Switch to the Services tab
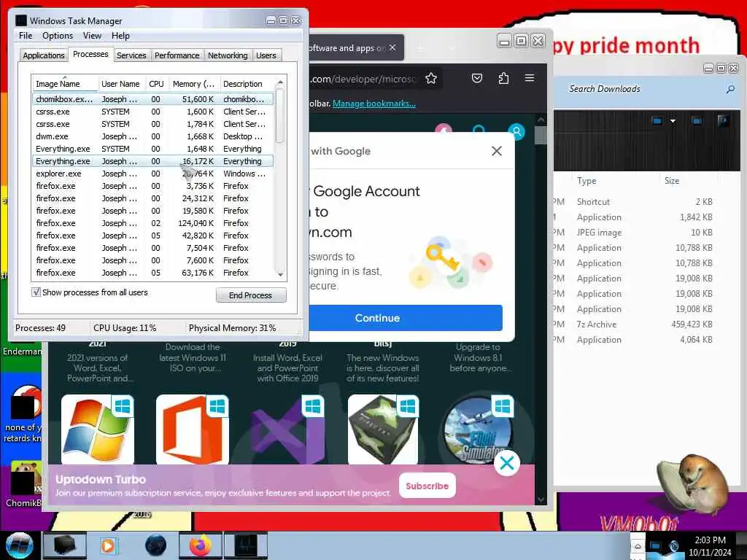The height and width of the screenshot is (560, 747). click(x=131, y=55)
